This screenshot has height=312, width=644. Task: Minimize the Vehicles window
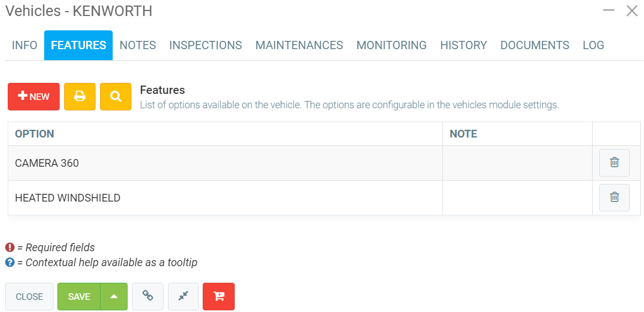click(x=609, y=10)
